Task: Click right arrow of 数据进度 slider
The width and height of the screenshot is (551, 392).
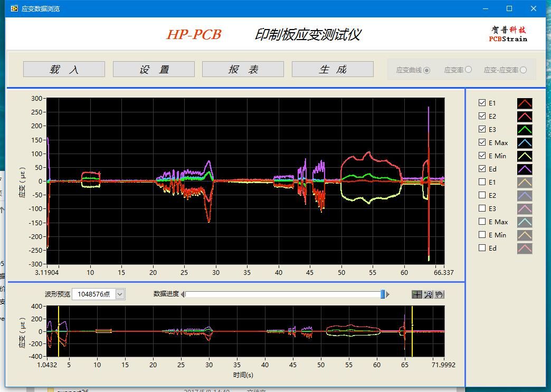Action: click(x=387, y=294)
